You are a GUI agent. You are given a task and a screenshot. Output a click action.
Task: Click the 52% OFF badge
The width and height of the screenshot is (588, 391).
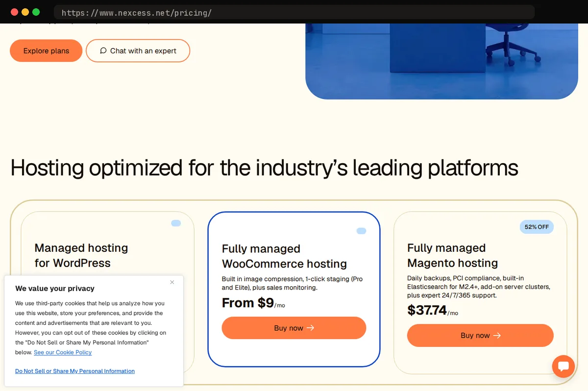[x=537, y=227]
